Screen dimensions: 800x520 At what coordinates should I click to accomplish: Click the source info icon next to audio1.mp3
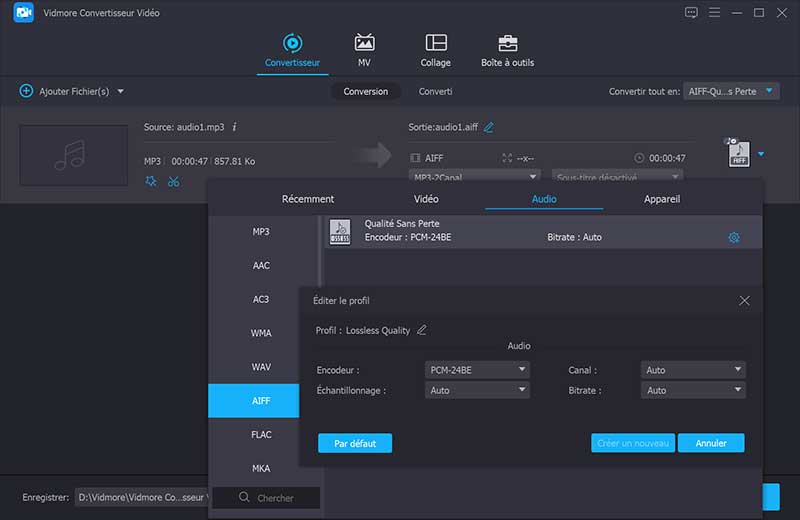[234, 127]
